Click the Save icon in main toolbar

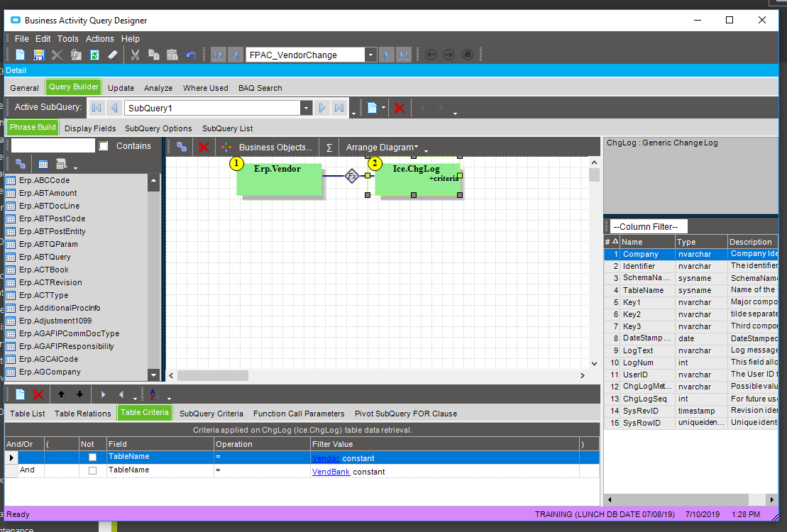38,55
